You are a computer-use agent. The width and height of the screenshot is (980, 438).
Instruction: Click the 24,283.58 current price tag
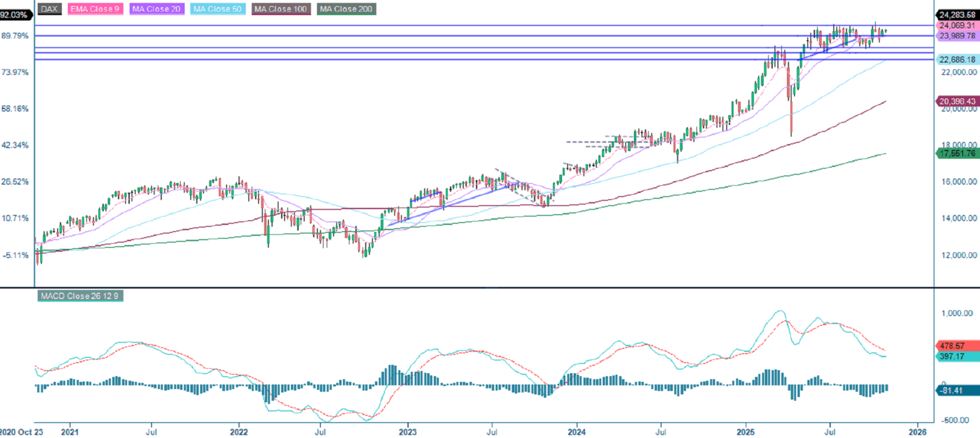coord(958,15)
